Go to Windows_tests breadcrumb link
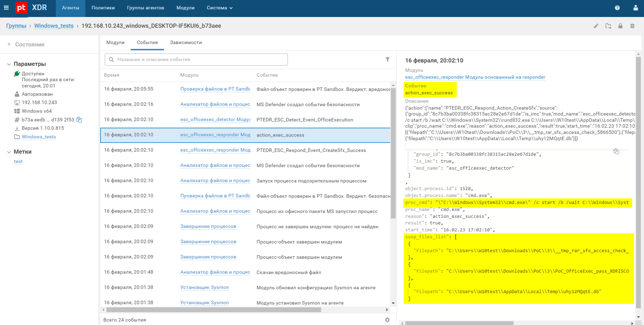Viewport: 644px width, 325px height. 54,26
